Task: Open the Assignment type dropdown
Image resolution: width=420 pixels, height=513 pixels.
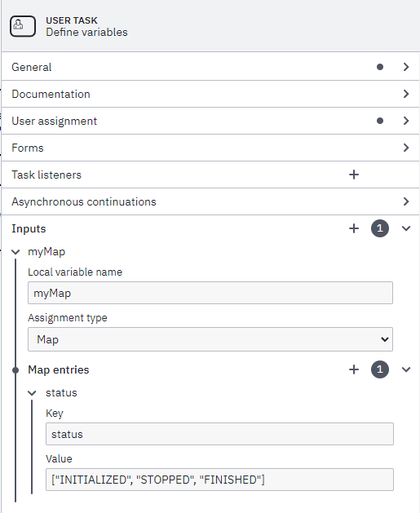Action: [x=210, y=339]
